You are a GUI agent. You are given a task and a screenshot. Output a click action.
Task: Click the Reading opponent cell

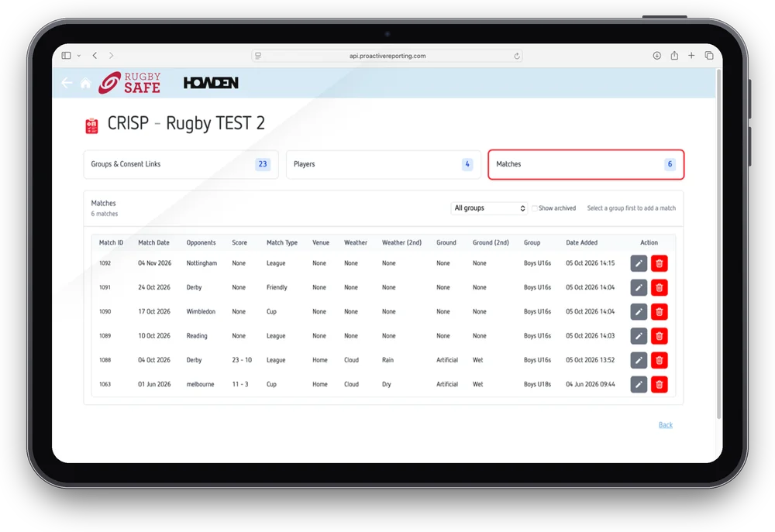197,336
